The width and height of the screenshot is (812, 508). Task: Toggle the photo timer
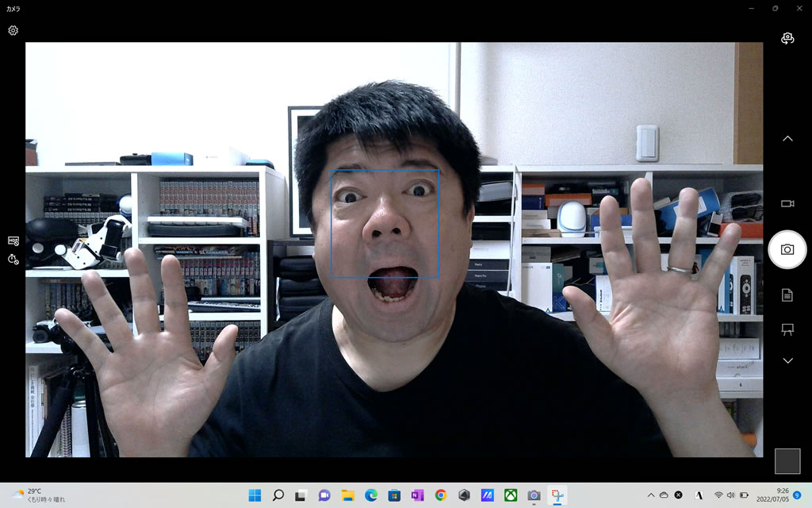point(13,260)
